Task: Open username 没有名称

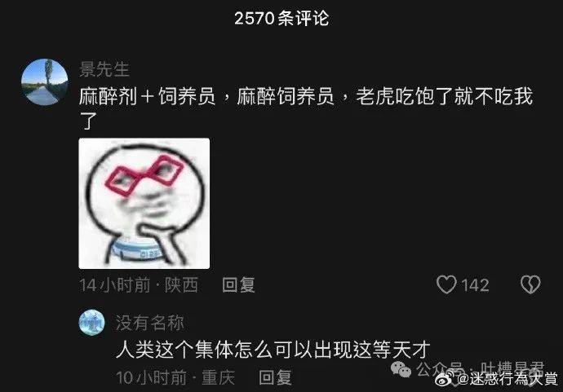Action: point(150,323)
